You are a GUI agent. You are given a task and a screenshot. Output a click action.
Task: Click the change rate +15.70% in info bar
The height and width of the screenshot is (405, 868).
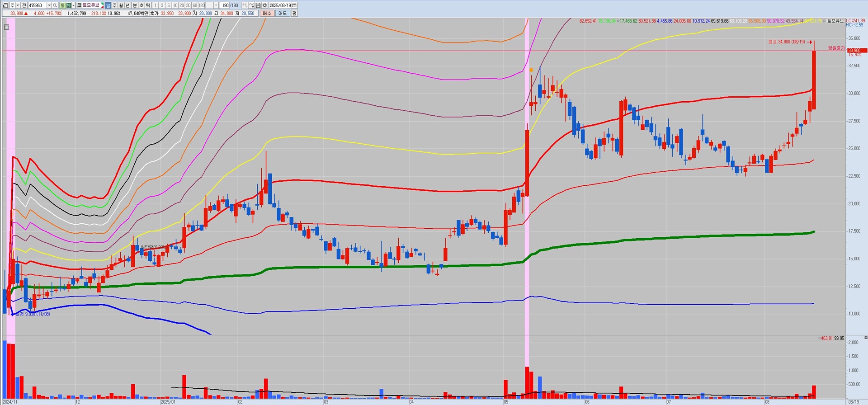tap(53, 14)
